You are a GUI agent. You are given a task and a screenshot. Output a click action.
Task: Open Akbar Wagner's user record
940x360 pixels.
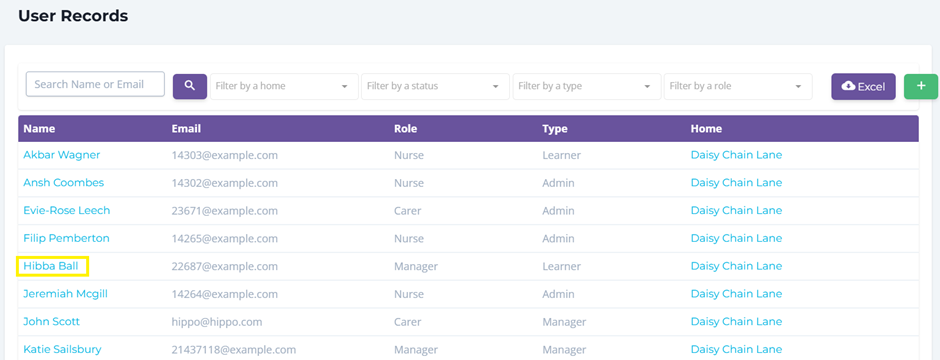click(x=62, y=155)
